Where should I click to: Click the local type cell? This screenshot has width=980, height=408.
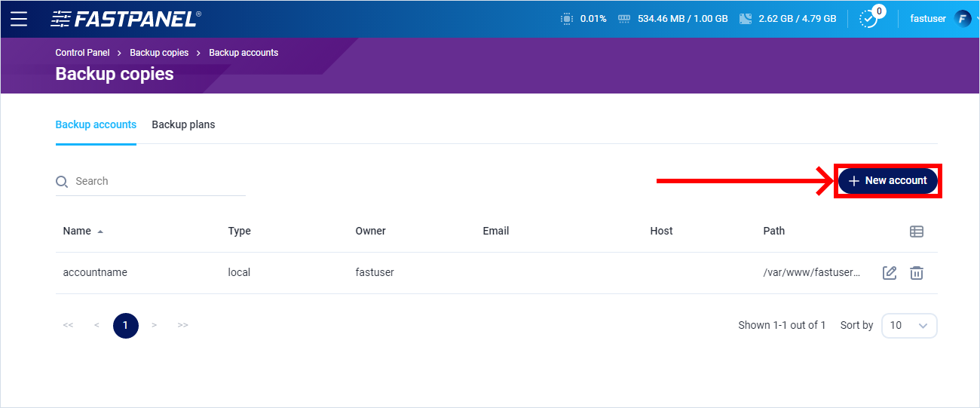coord(239,273)
